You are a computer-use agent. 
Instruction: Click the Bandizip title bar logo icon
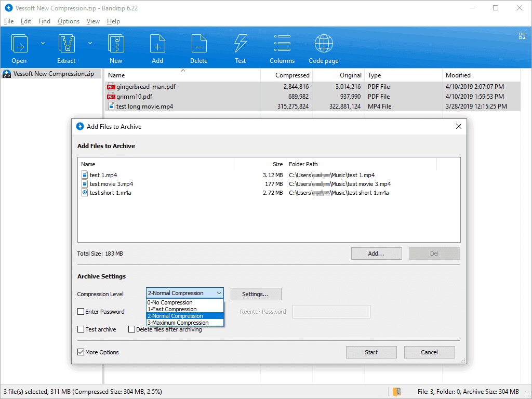click(9, 8)
